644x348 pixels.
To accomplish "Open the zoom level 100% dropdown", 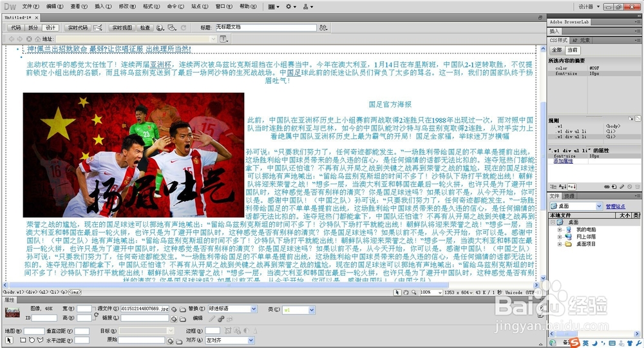I will [440, 293].
